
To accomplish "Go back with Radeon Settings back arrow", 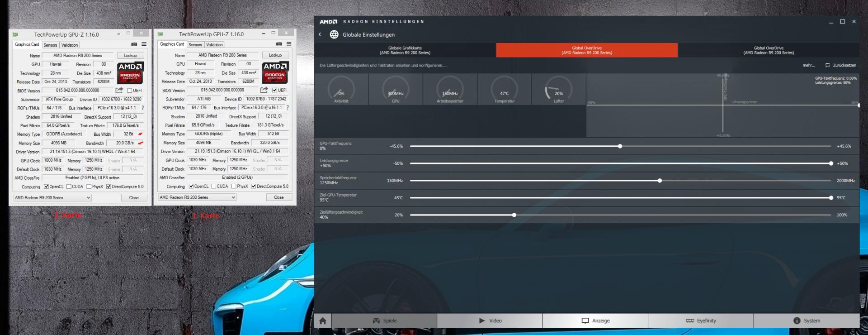I will 320,34.
